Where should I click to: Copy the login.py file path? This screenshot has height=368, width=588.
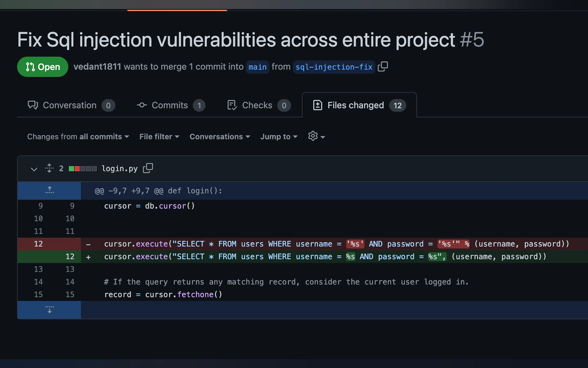coord(148,168)
